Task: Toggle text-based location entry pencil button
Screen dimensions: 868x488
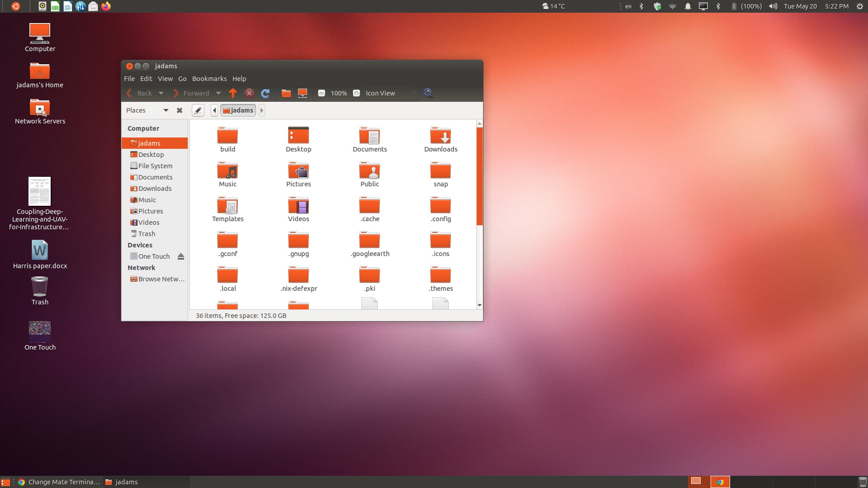Action: (x=198, y=110)
